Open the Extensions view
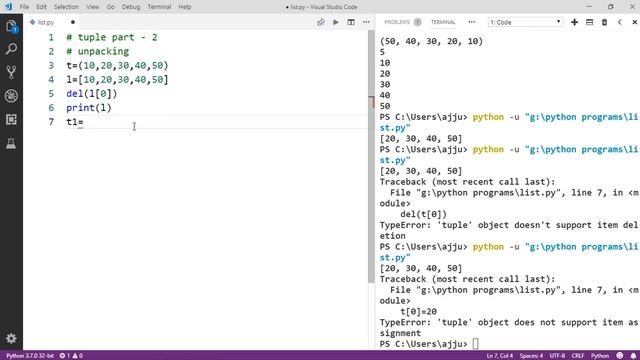Screen dimensions: 640x360 [x=11, y=120]
